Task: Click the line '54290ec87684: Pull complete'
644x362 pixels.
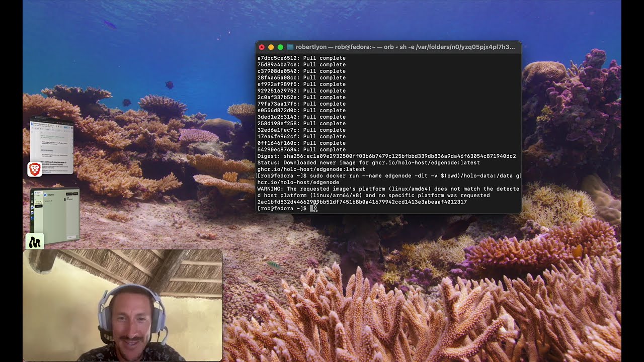Action: pos(301,149)
